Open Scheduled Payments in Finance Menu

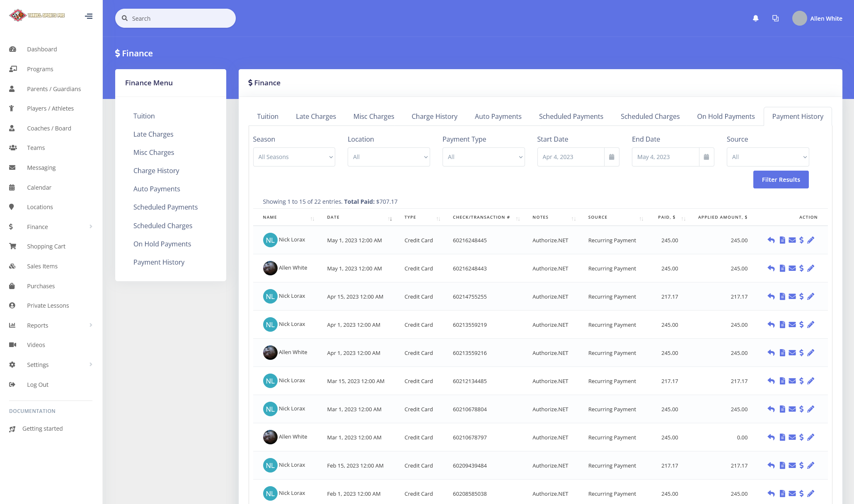pyautogui.click(x=165, y=207)
